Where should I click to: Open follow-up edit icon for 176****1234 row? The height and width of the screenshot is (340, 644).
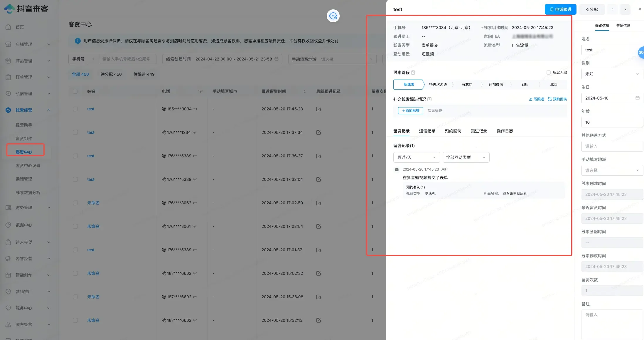(x=318, y=132)
